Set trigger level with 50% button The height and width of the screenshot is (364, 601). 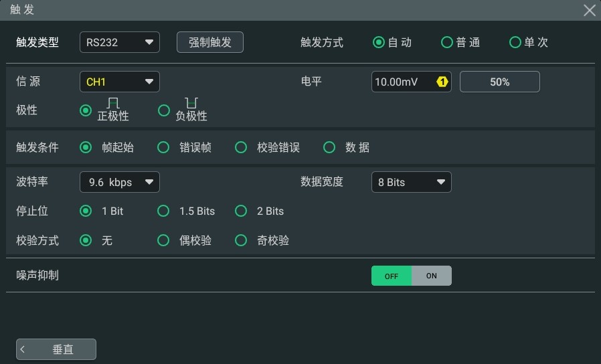pos(500,82)
